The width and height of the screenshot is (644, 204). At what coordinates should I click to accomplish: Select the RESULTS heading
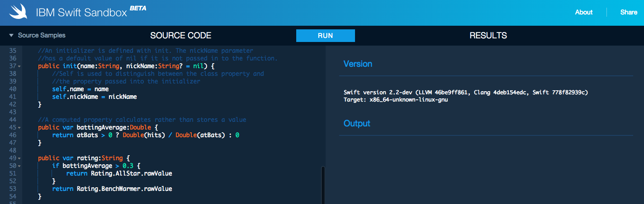click(x=488, y=36)
